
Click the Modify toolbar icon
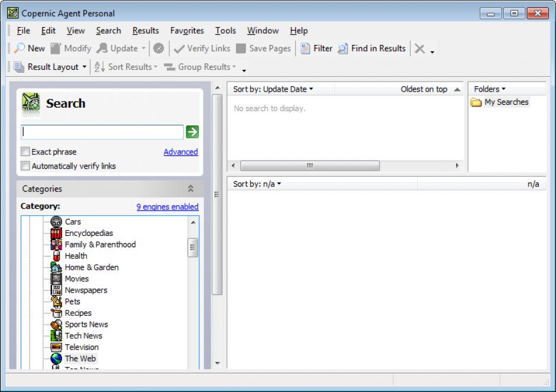click(56, 48)
